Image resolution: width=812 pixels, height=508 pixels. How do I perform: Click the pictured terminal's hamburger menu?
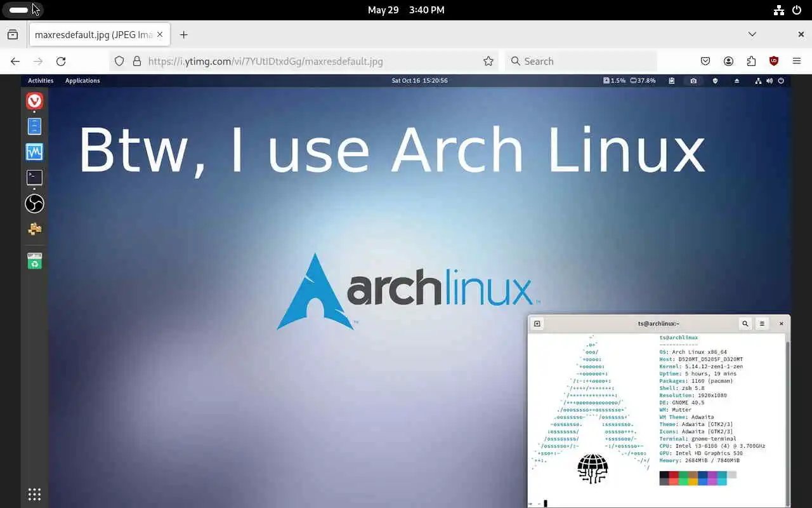pyautogui.click(x=762, y=324)
